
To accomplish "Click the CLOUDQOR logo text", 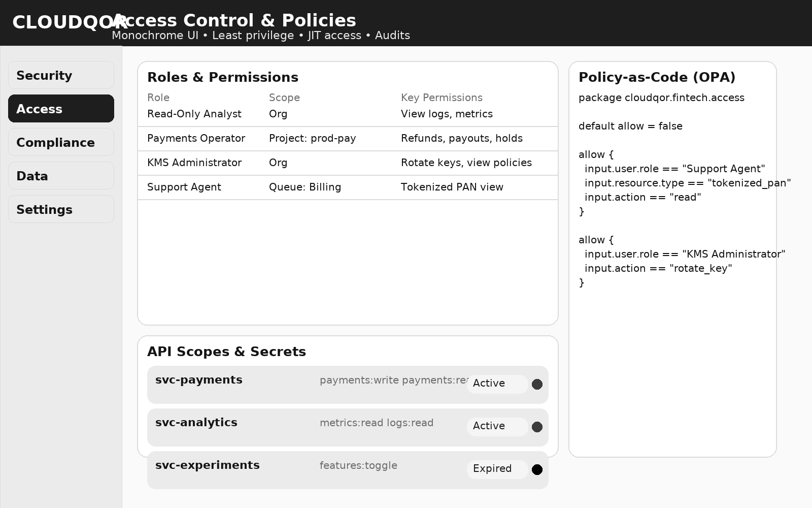I will point(69,22).
